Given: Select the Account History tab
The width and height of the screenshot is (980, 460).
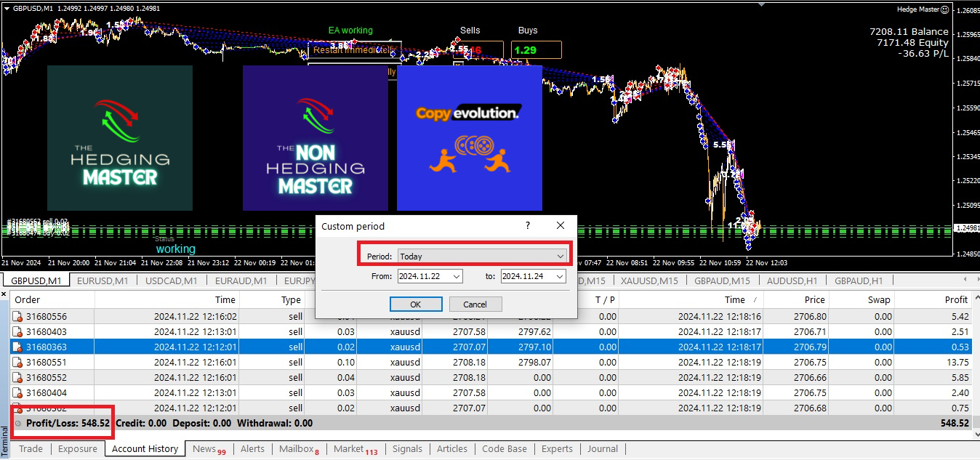Looking at the screenshot, I should coord(145,449).
